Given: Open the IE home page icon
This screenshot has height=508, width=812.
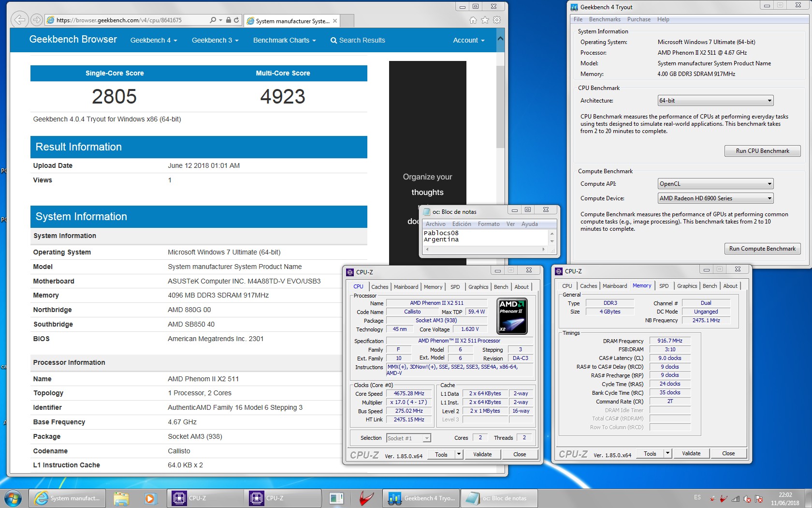Looking at the screenshot, I should point(473,20).
